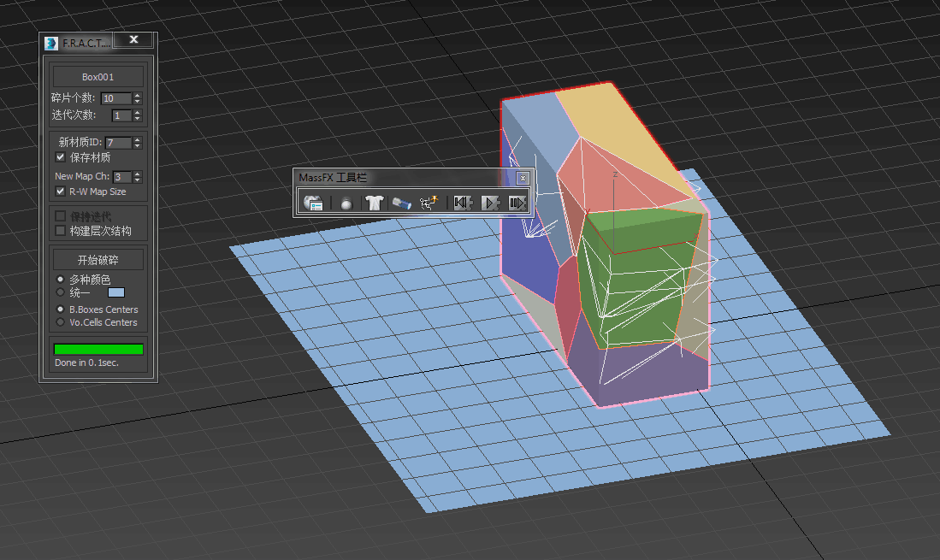Choose the Vo.Cells Centers option
Viewport: 940px width, 560px height.
click(x=60, y=322)
